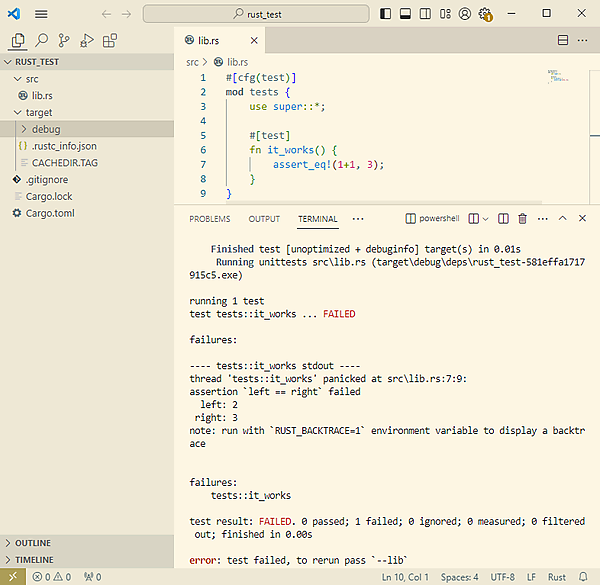Open the Extensions view
Viewport: 600px width, 585px height.
[x=110, y=40]
